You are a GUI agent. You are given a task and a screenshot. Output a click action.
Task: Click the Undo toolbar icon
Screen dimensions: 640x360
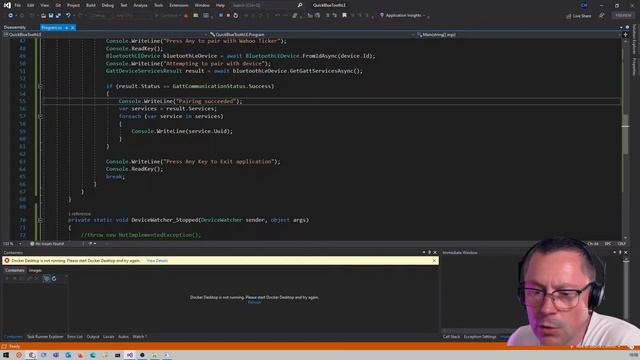point(68,16)
